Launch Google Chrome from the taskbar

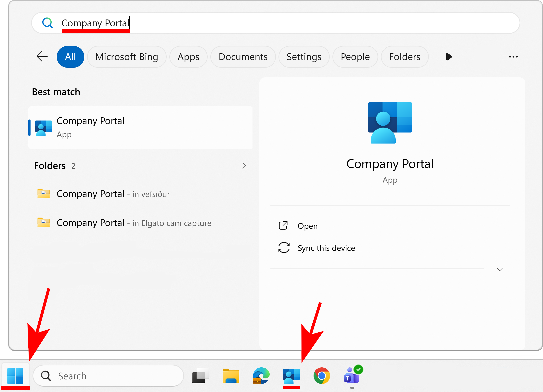click(322, 376)
